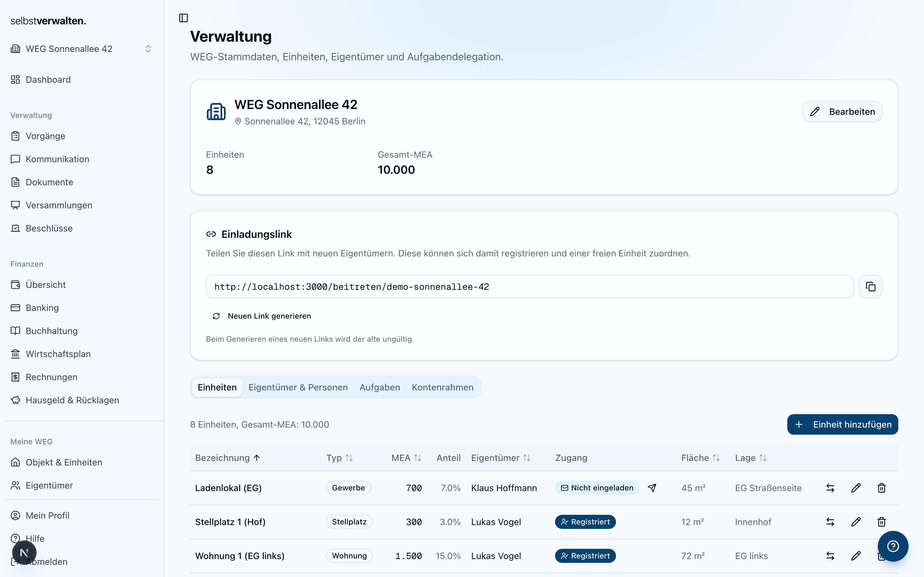924x577 pixels.
Task: Toggle the sidebar collapse icon
Action: pyautogui.click(x=183, y=18)
